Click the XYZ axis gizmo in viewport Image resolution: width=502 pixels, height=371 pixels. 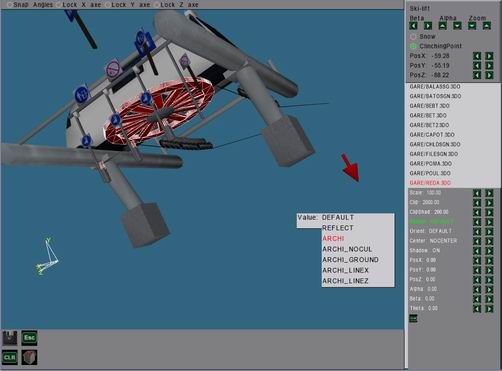tap(47, 257)
